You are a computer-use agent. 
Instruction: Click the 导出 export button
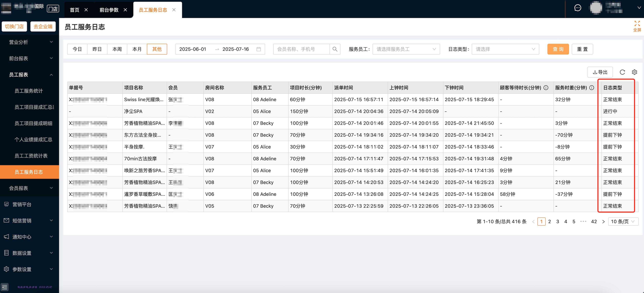tap(600, 72)
